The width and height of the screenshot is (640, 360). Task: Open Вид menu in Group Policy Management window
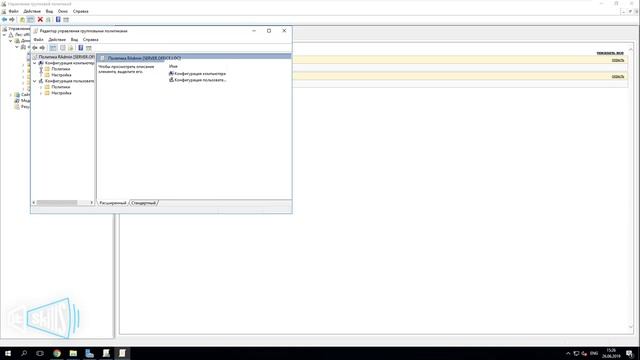click(49, 11)
